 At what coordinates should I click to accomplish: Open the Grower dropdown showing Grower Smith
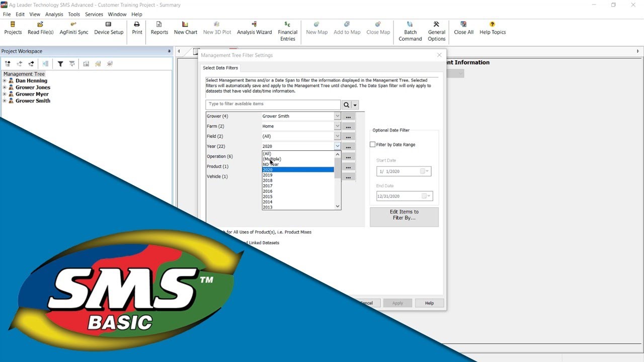pos(338,116)
